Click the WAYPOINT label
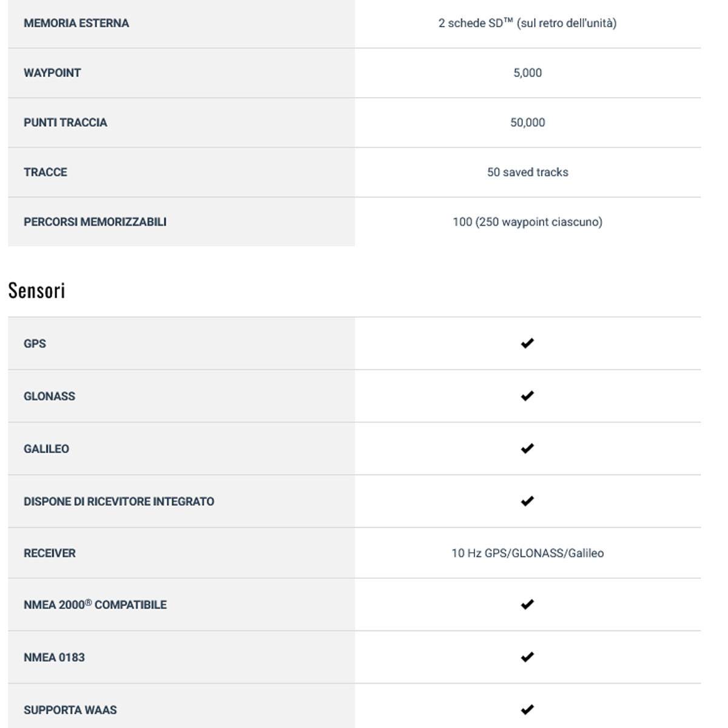This screenshot has width=728, height=728. pos(52,73)
